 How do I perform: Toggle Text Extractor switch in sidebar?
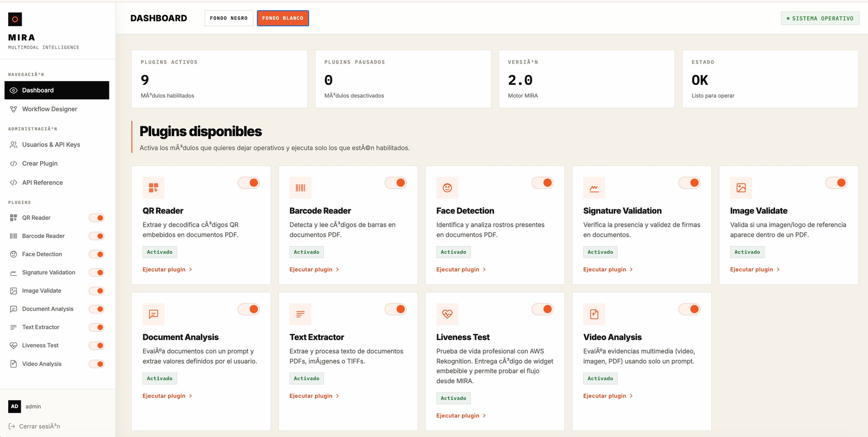[x=96, y=327]
